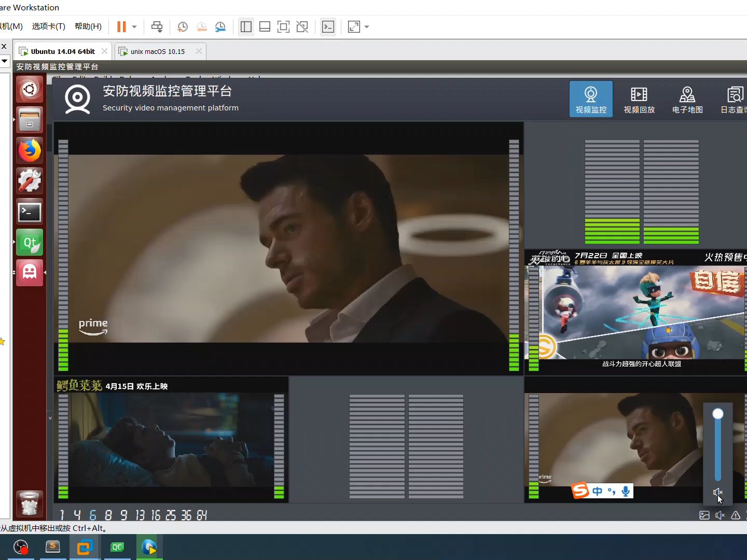The image size is (747, 560).
Task: Click the blue volume slider track
Action: click(x=718, y=449)
